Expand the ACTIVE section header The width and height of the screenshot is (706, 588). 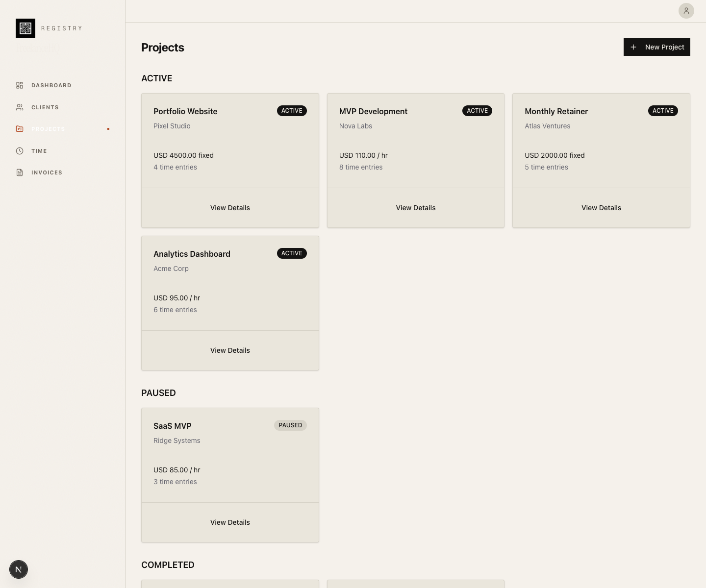(156, 78)
